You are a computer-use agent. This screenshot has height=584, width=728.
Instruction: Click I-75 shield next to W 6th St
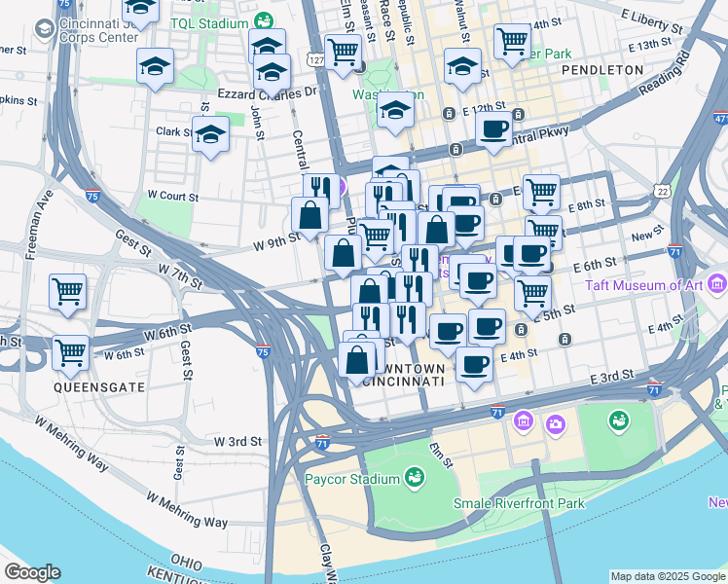coord(263,351)
